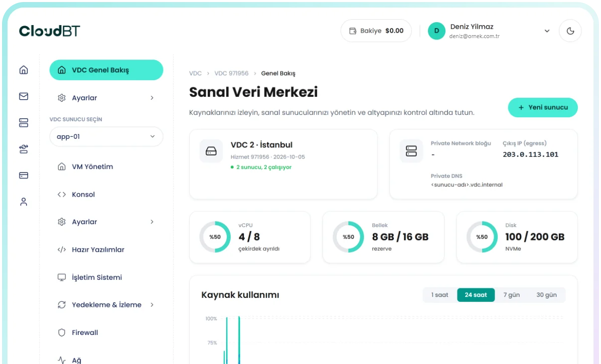Open Firewall menu item
601x364 pixels.
click(x=106, y=332)
